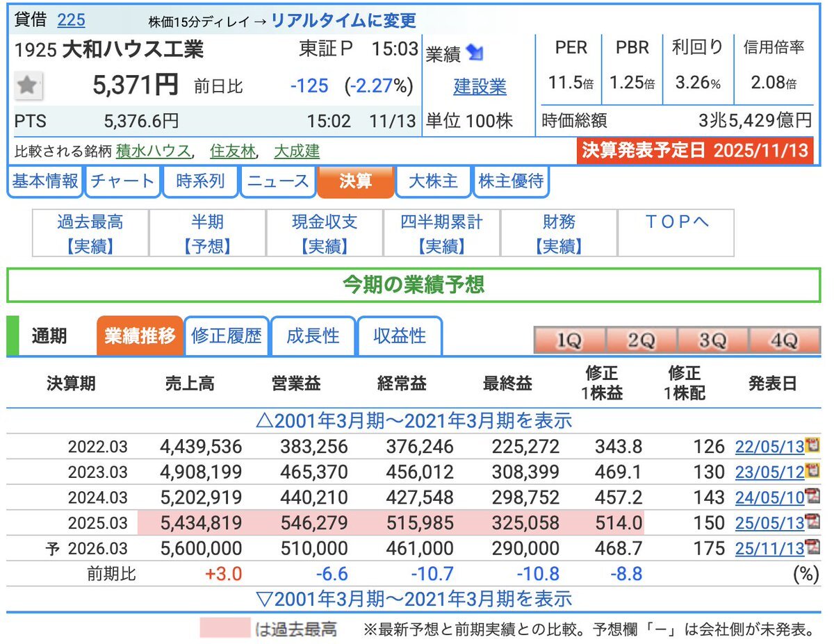Image resolution: width=834 pixels, height=644 pixels.
Task: Select the 業績推移 tab
Action: click(x=140, y=336)
